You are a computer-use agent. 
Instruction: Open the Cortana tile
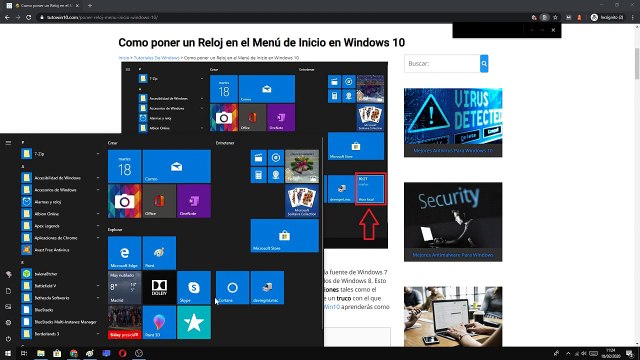pos(232,287)
